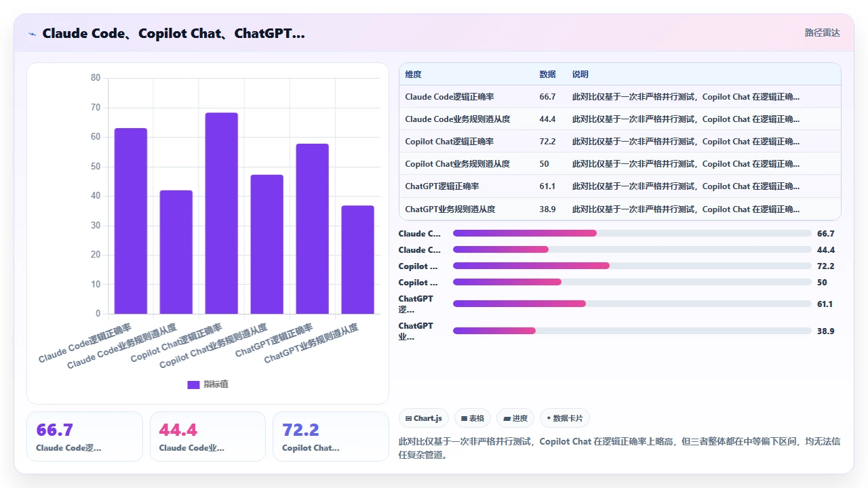The height and width of the screenshot is (488, 868).
Task: Click the 说明 column header
Action: (x=580, y=75)
